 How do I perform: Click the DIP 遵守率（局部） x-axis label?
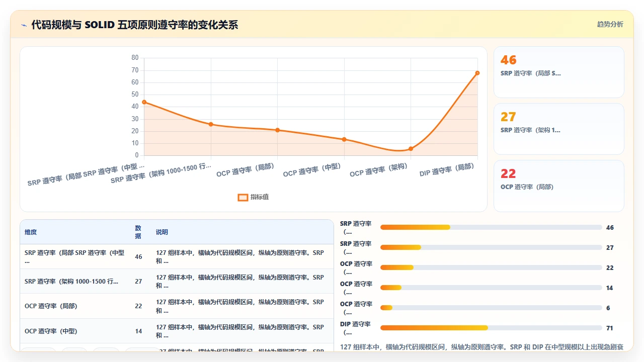[x=447, y=169]
